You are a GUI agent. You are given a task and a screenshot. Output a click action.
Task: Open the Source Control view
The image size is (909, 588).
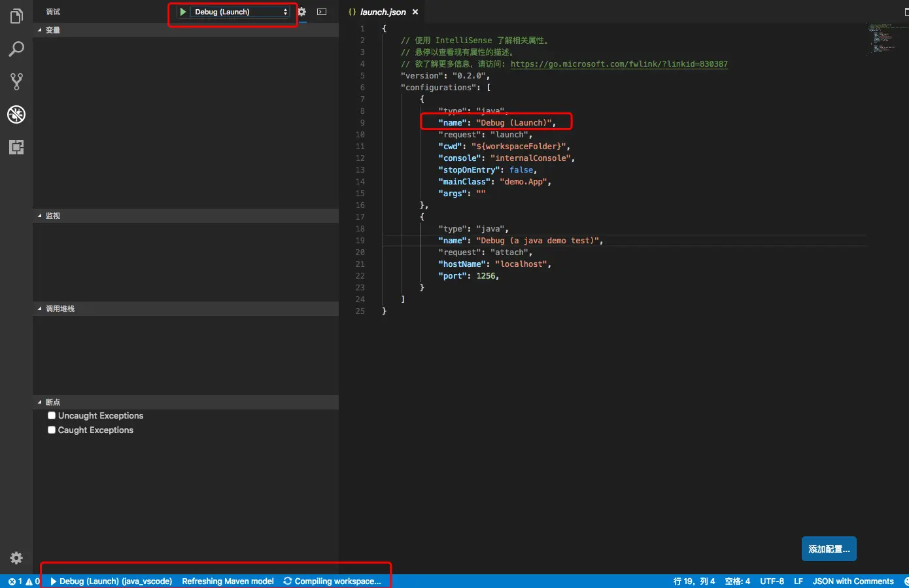click(16, 82)
